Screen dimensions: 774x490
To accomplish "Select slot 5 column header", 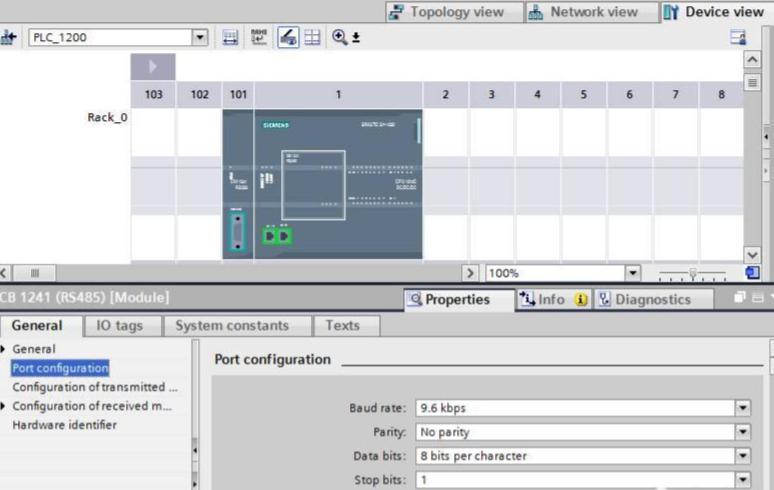I will click(583, 94).
